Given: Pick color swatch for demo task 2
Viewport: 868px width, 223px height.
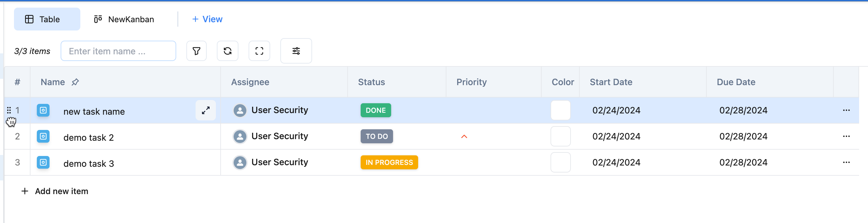Looking at the screenshot, I should 560,136.
